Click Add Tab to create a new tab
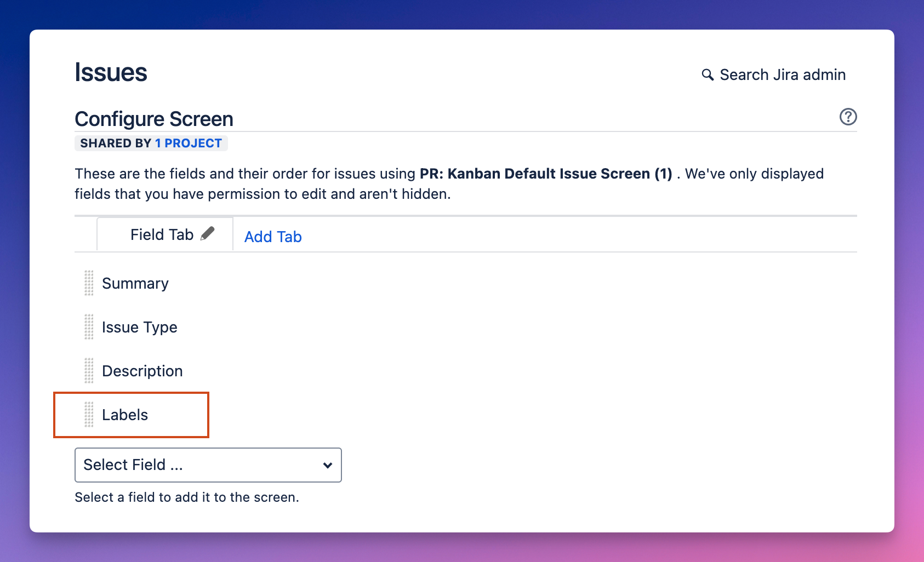This screenshot has height=562, width=924. click(272, 237)
